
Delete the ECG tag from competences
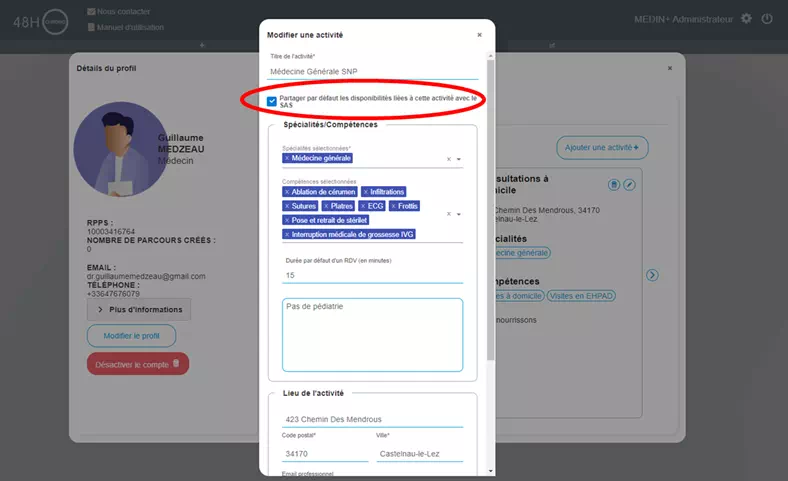[364, 206]
